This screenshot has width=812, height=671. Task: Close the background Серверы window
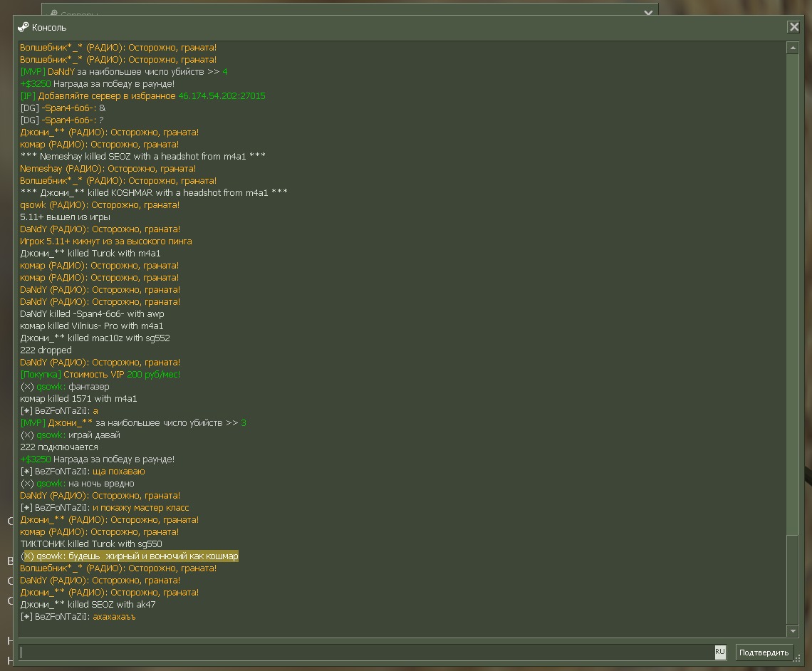pos(647,12)
